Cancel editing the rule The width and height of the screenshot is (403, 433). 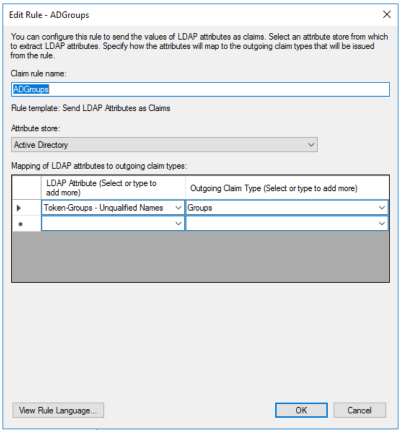360,410
